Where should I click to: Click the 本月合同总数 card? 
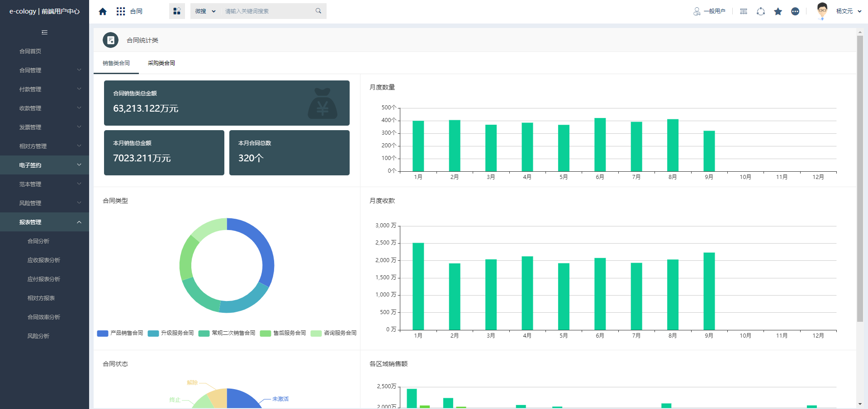click(289, 153)
